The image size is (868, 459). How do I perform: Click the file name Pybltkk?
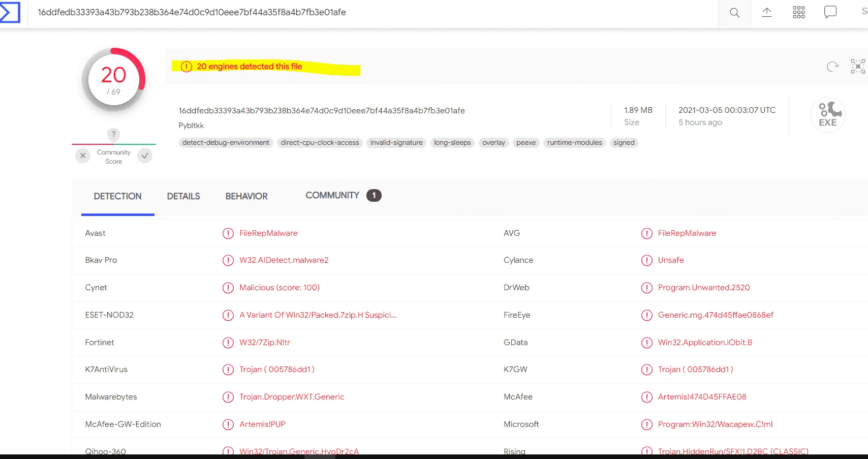191,126
